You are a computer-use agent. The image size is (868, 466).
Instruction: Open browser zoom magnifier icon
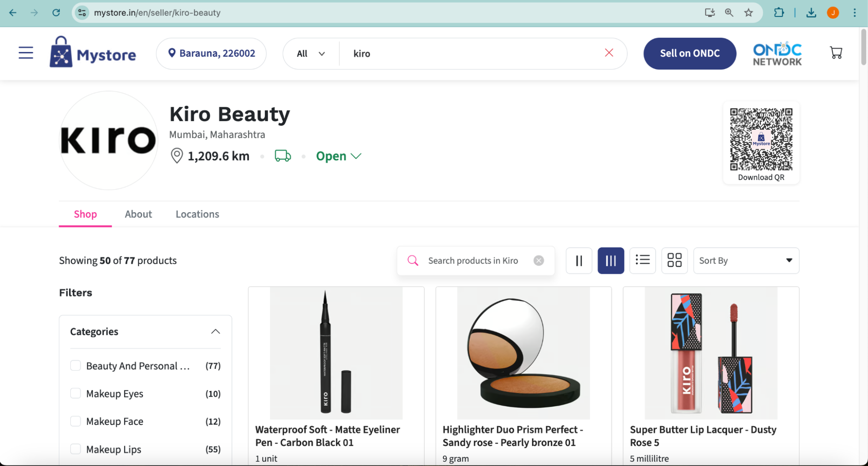tap(729, 13)
